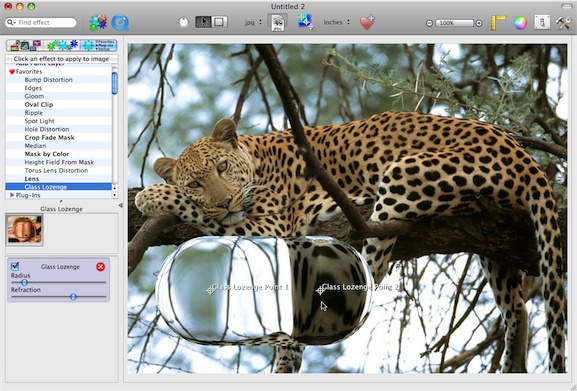Click the Glass Lozenge Point 2 crosshair handle
The height and width of the screenshot is (391, 577).
[x=320, y=290]
